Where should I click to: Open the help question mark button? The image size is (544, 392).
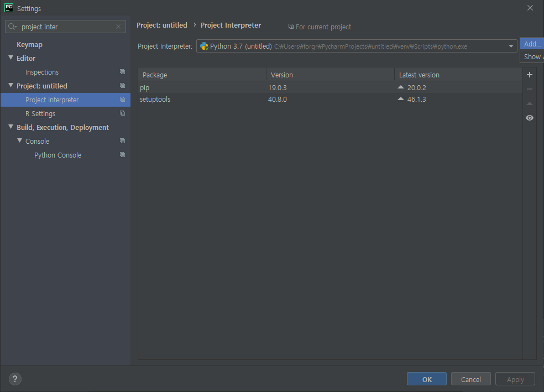click(x=15, y=379)
